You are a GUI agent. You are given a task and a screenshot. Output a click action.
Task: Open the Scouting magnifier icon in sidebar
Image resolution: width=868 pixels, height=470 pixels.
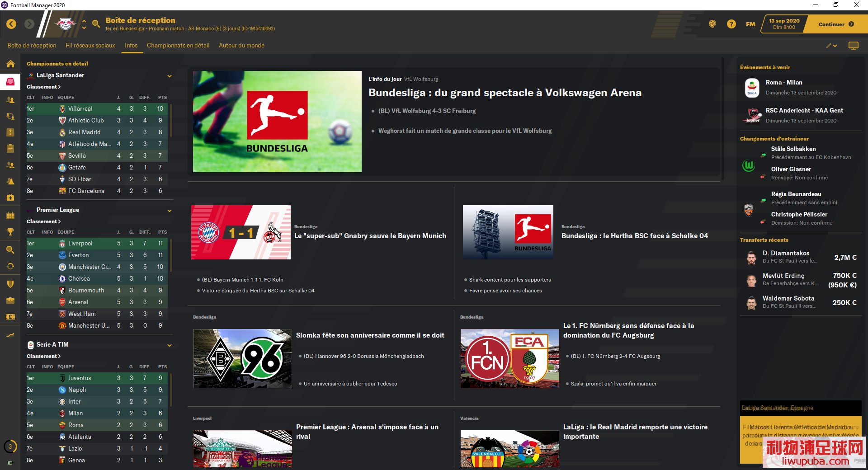[x=10, y=249]
